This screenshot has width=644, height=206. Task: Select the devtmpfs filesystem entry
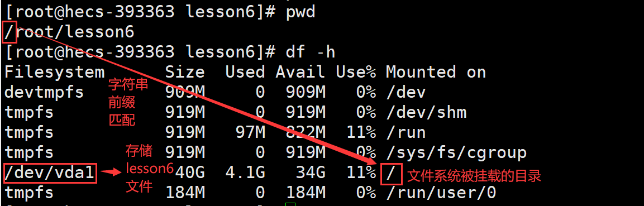click(x=44, y=92)
